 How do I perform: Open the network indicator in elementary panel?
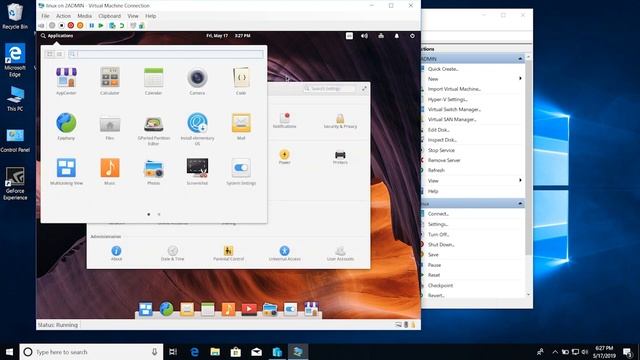point(381,36)
